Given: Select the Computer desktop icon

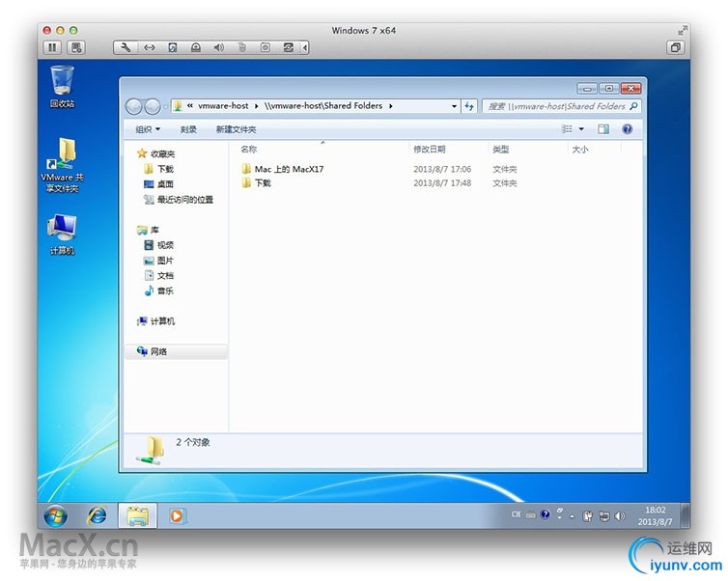Looking at the screenshot, I should [x=62, y=235].
